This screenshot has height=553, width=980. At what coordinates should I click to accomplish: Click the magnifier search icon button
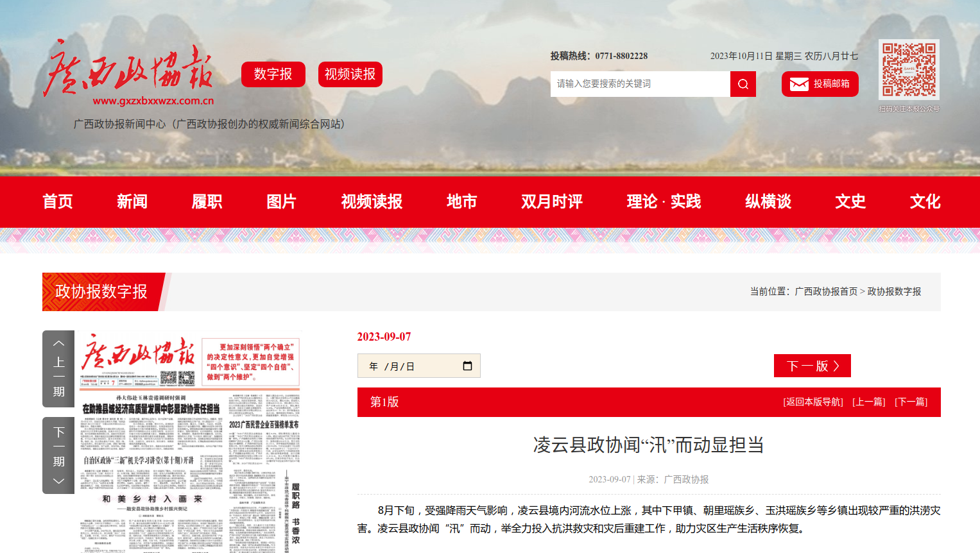click(x=743, y=84)
